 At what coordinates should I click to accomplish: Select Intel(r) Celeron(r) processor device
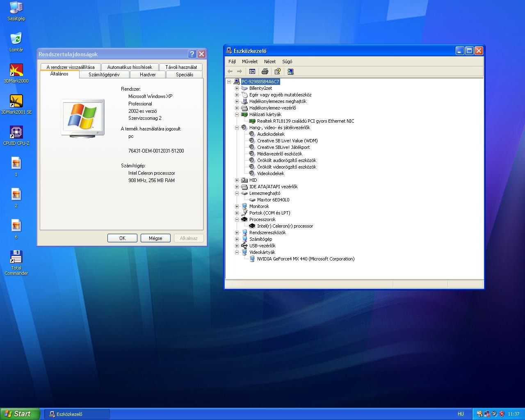(285, 226)
